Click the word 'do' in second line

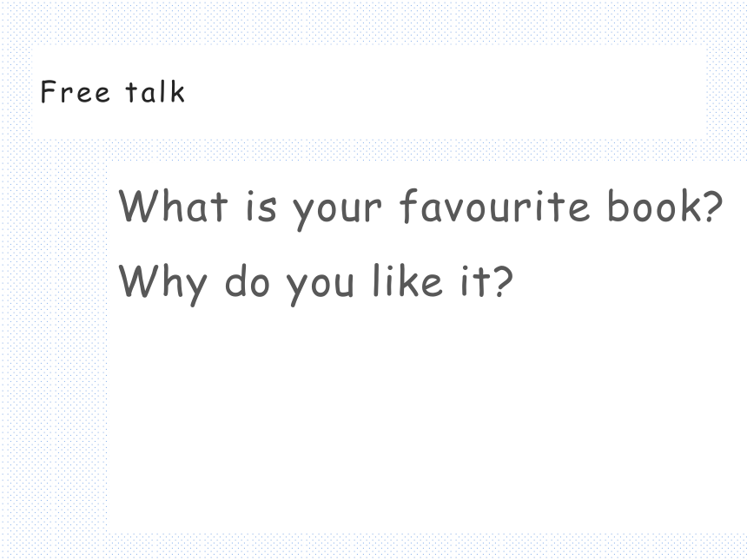pyautogui.click(x=247, y=281)
